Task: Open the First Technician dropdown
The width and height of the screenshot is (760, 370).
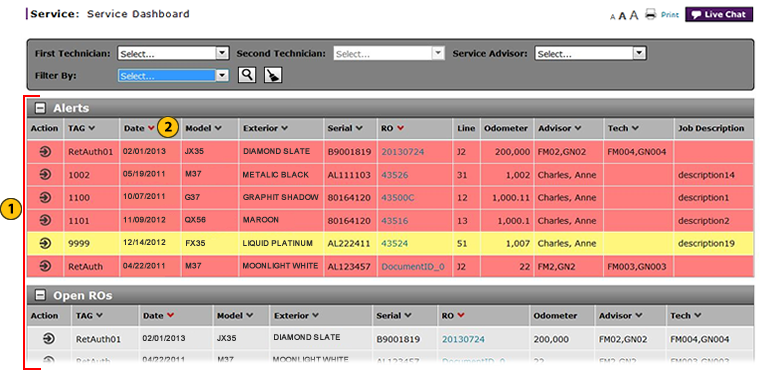Action: 173,54
